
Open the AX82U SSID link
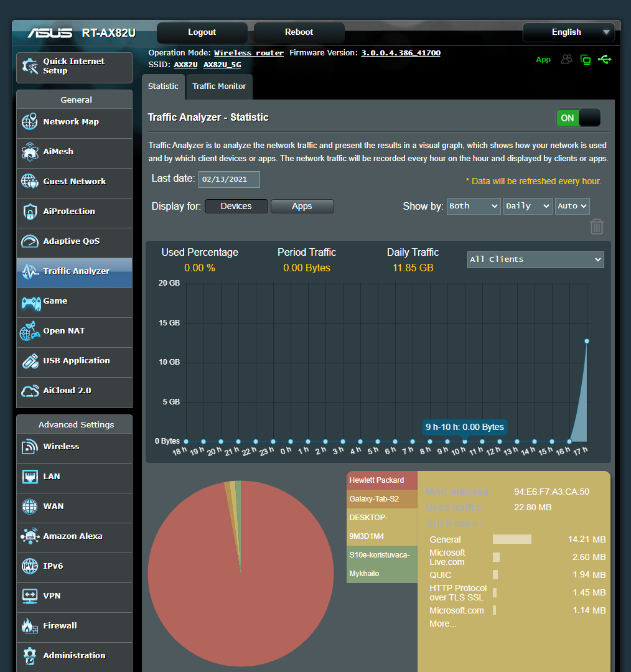click(x=185, y=65)
